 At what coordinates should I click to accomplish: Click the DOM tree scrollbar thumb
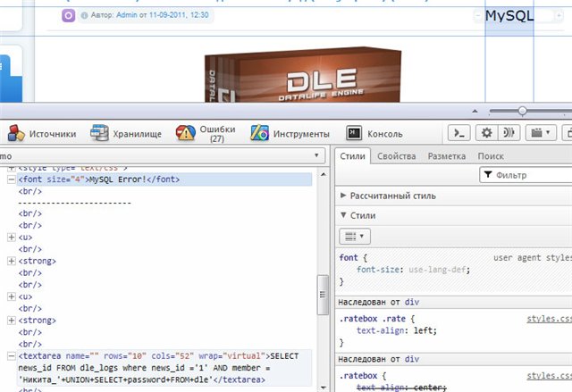(x=323, y=295)
